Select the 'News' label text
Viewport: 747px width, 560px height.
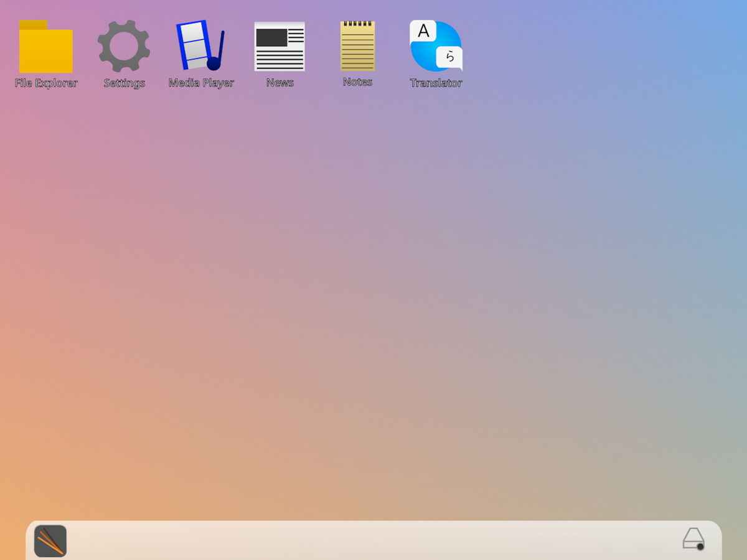279,82
